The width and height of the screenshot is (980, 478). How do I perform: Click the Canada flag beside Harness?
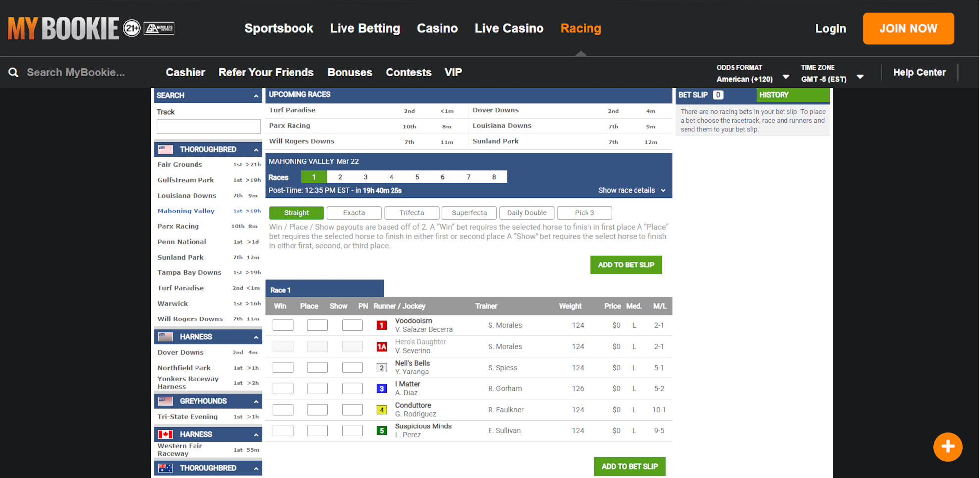pos(165,434)
